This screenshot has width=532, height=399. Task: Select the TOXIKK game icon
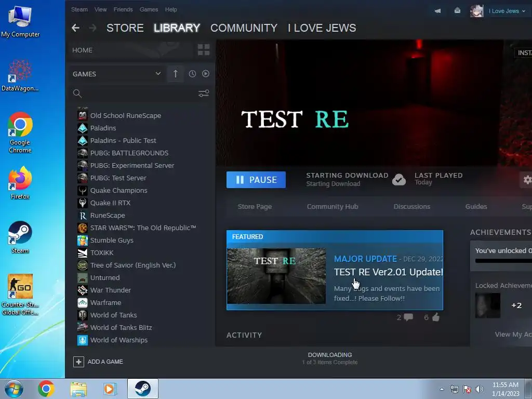83,253
